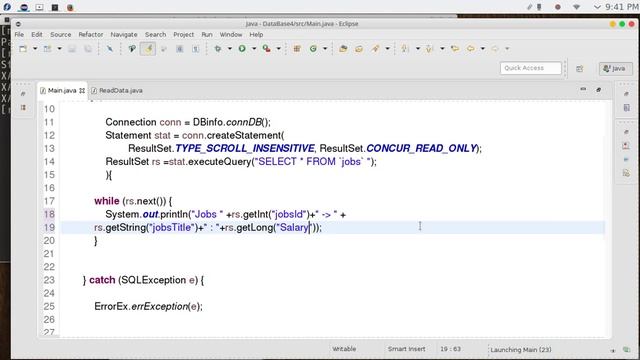Open the Search menu

[x=156, y=35]
